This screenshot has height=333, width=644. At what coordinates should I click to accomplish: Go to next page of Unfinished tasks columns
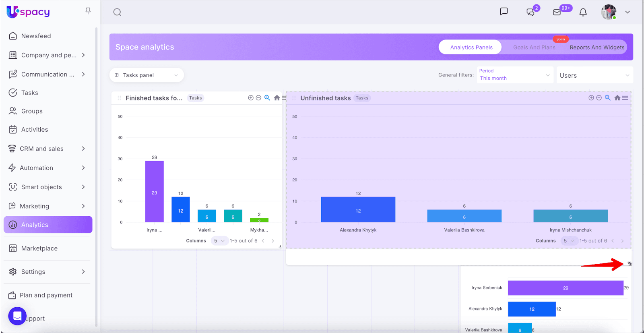622,241
